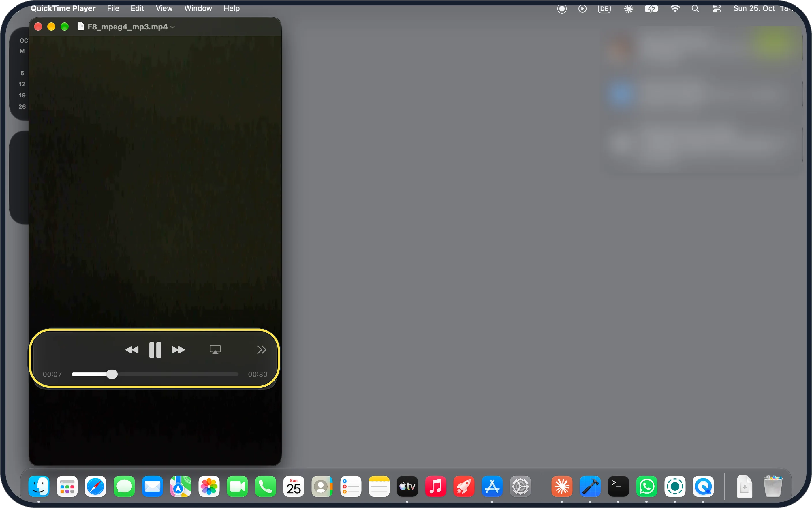The height and width of the screenshot is (508, 812).
Task: Click the fast-forward button in the player
Action: click(178, 350)
